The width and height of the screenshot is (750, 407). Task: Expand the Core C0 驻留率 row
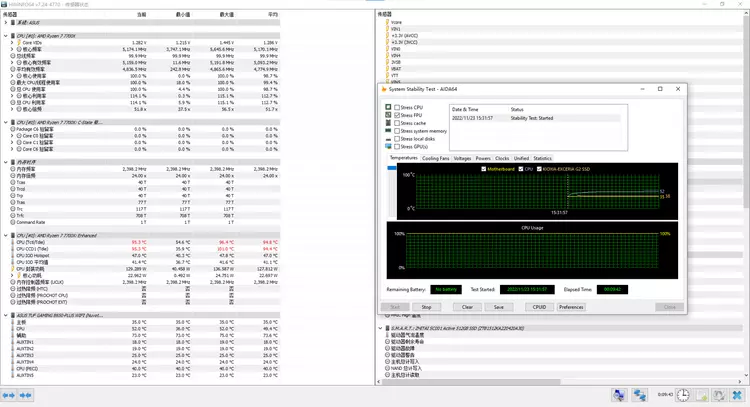(x=12, y=136)
